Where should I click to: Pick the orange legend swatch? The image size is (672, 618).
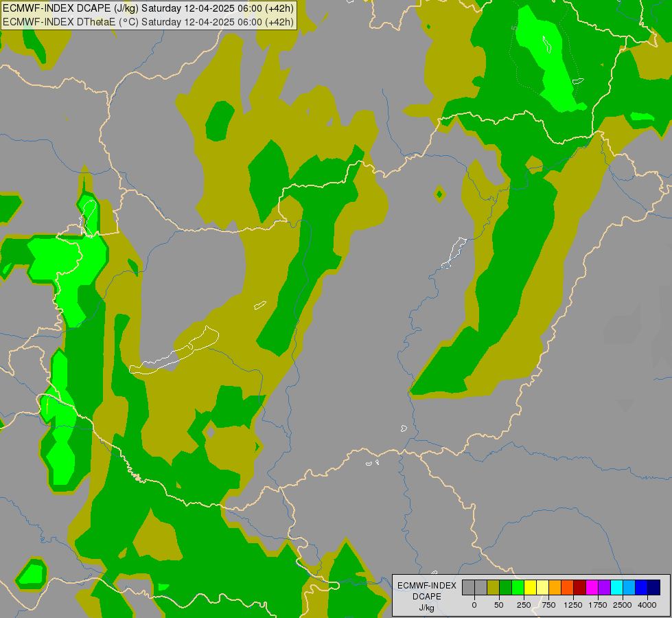(555, 587)
